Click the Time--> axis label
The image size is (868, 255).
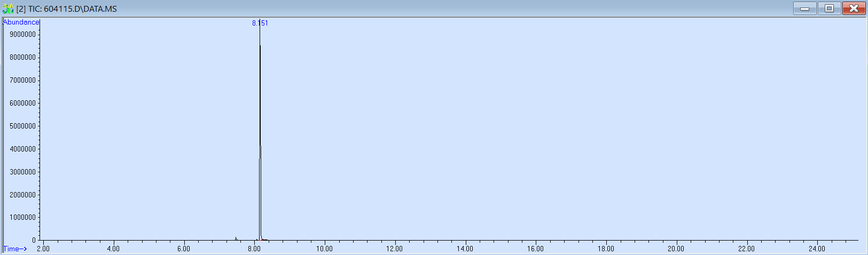click(x=15, y=249)
